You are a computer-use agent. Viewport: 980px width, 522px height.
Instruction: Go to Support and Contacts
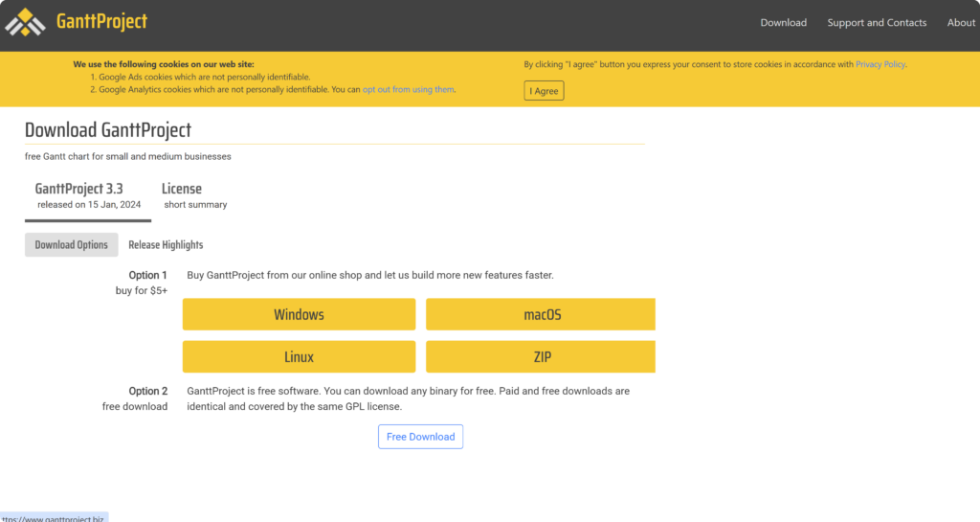877,23
